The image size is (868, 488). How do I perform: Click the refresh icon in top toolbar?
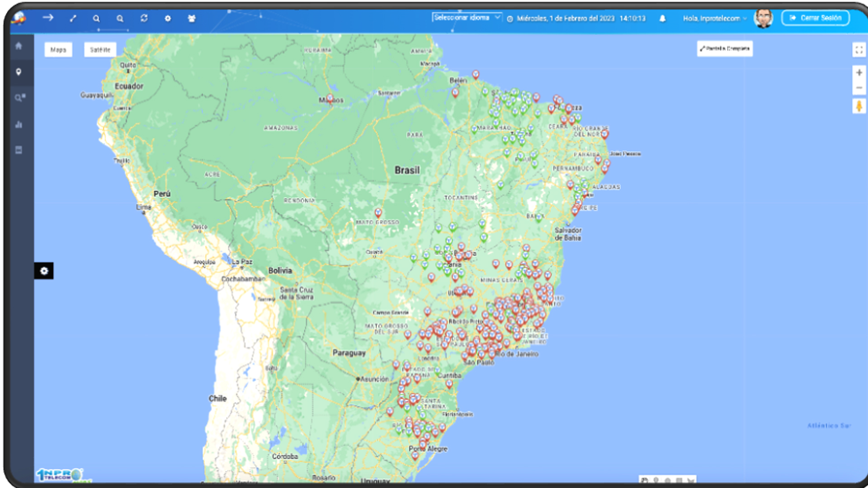click(144, 18)
